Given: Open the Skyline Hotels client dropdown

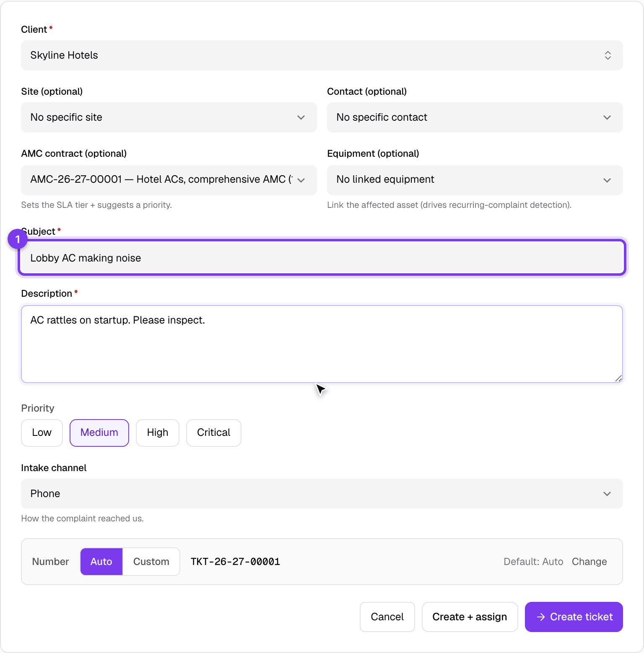Looking at the screenshot, I should coord(322,55).
